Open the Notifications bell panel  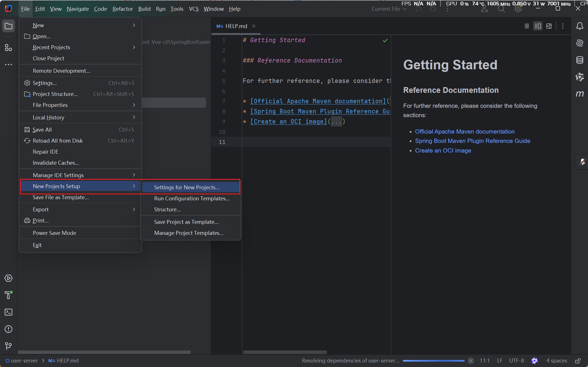coord(580,26)
